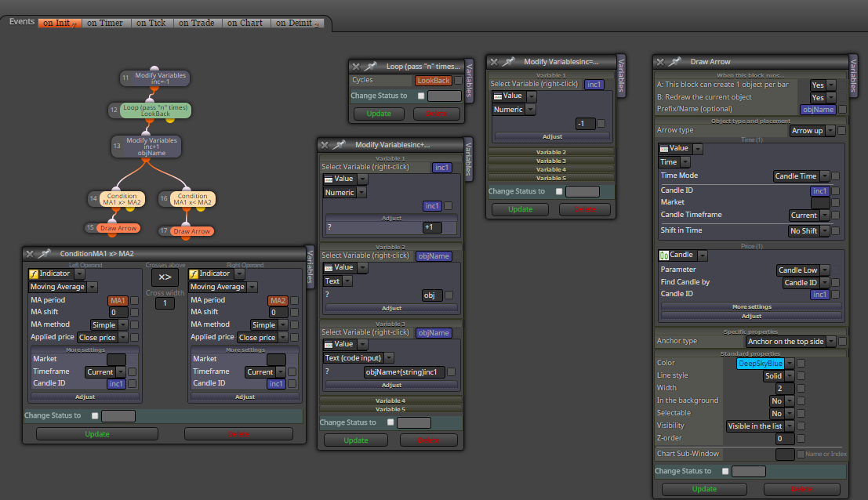Open the Anchor type dropdown
This screenshot has height=500, width=868.
click(x=791, y=342)
